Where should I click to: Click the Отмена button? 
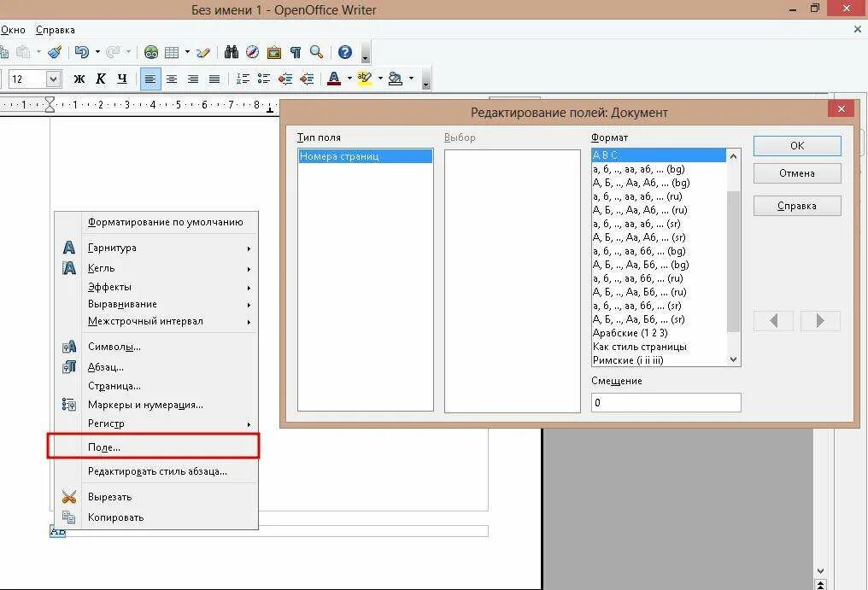coord(797,173)
